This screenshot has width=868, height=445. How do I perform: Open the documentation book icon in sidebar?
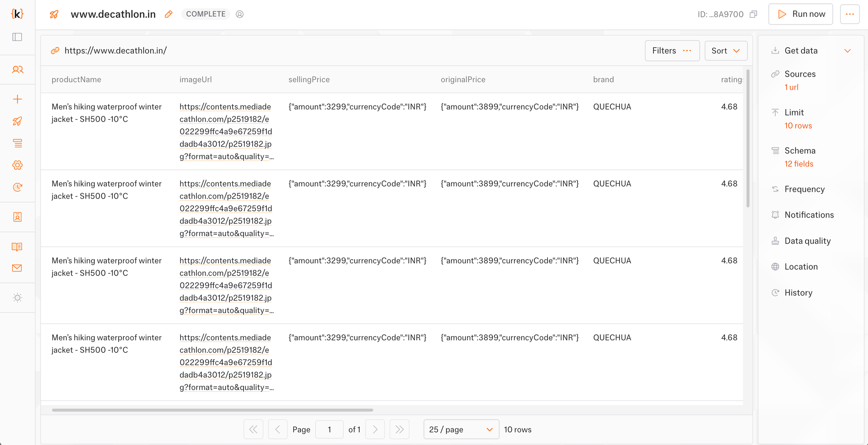17,247
